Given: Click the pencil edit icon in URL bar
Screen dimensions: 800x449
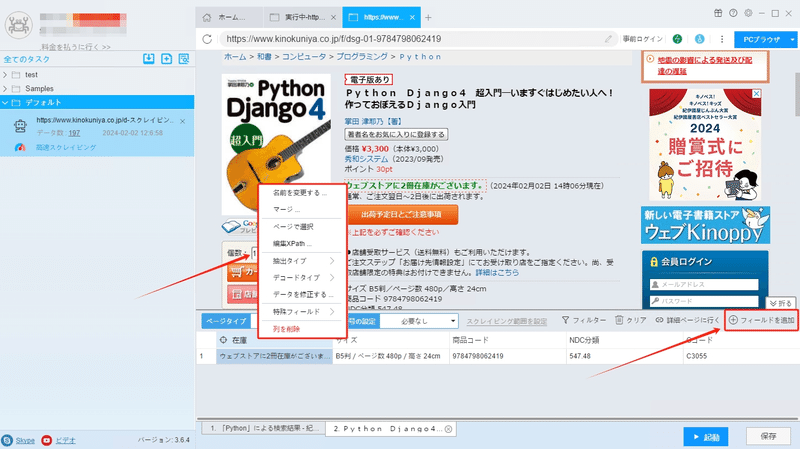Looking at the screenshot, I should (608, 39).
